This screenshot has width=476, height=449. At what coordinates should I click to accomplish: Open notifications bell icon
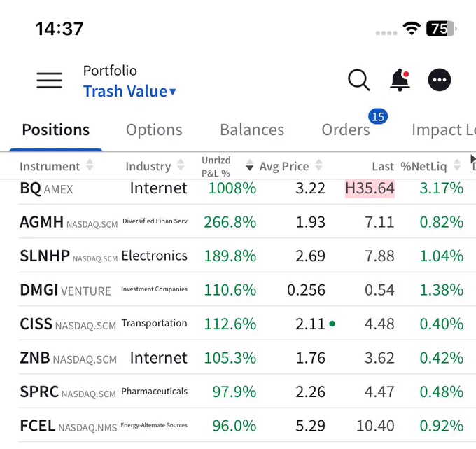pos(400,80)
